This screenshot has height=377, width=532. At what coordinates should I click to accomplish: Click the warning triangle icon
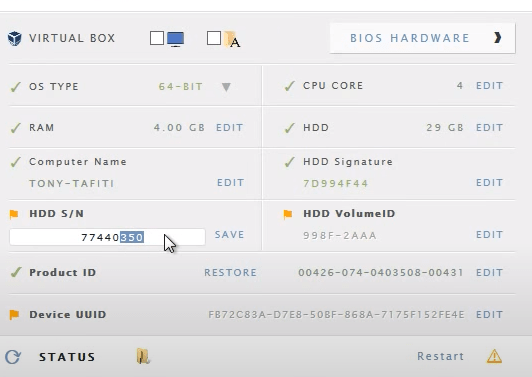494,357
